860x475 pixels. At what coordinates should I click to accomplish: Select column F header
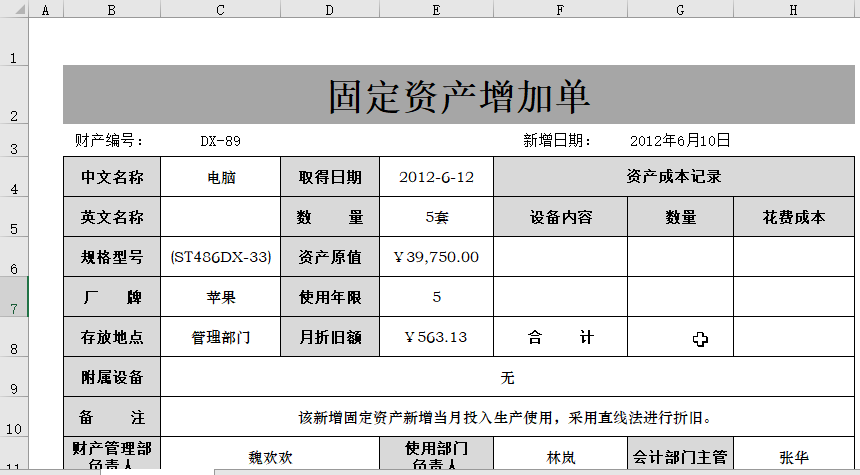click(x=560, y=9)
